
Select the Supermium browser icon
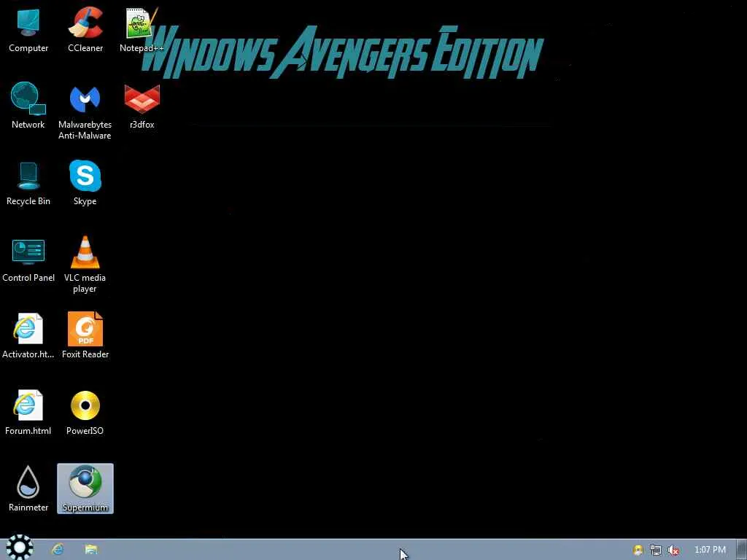click(85, 489)
